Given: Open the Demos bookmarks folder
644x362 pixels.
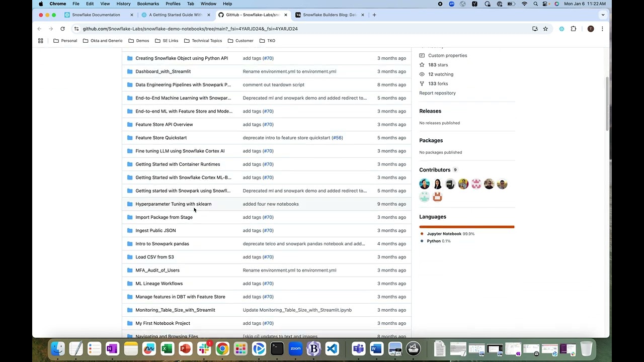Looking at the screenshot, I should [139, 41].
